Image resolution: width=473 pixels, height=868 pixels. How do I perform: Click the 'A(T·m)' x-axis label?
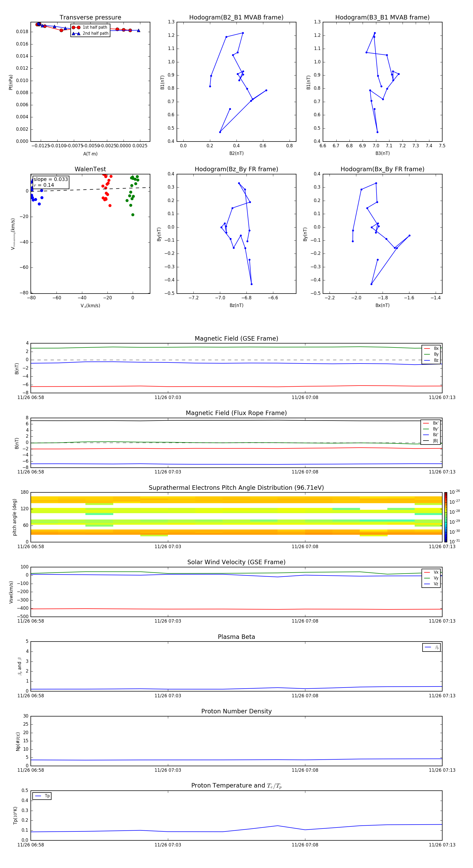pos(90,154)
